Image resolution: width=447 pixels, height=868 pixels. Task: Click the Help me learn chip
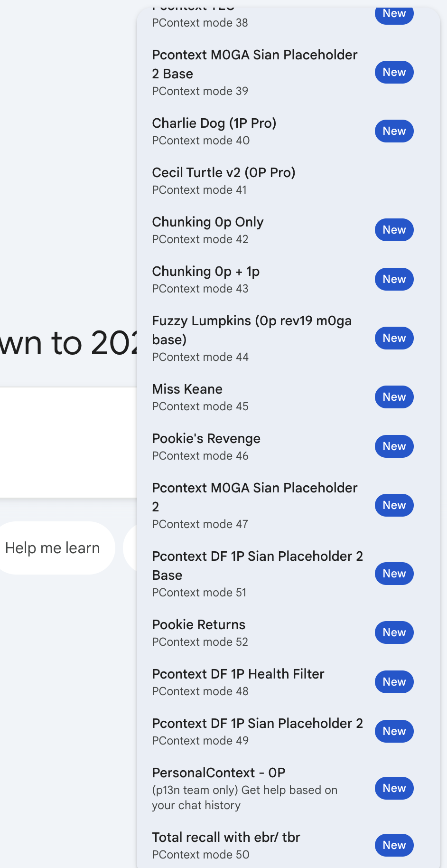coord(53,548)
